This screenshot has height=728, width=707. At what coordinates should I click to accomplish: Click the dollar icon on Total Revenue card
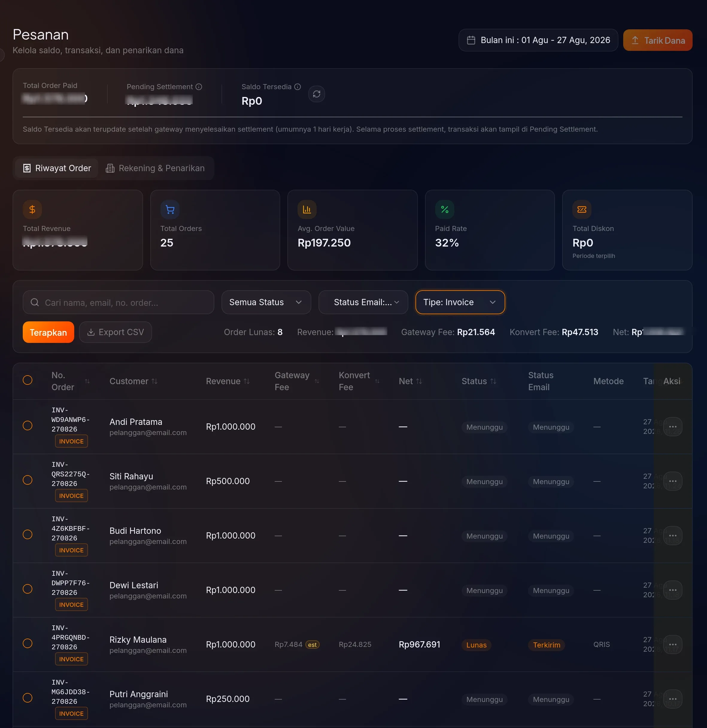[x=32, y=209]
